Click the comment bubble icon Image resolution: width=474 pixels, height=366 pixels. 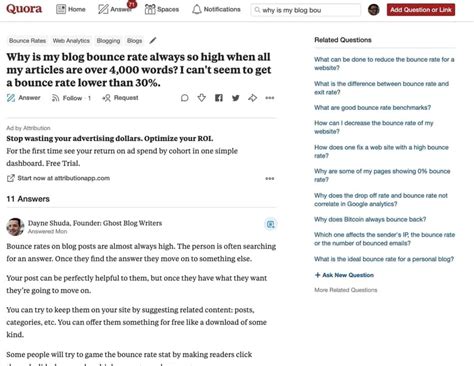pyautogui.click(x=184, y=98)
